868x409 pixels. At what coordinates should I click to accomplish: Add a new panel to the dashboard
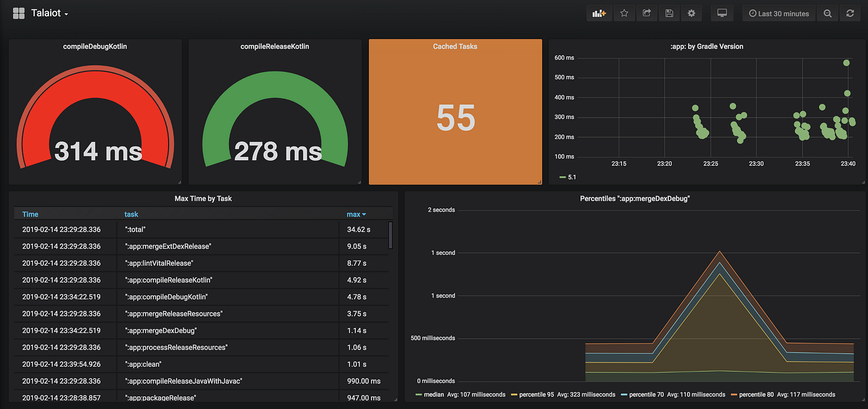(x=599, y=12)
